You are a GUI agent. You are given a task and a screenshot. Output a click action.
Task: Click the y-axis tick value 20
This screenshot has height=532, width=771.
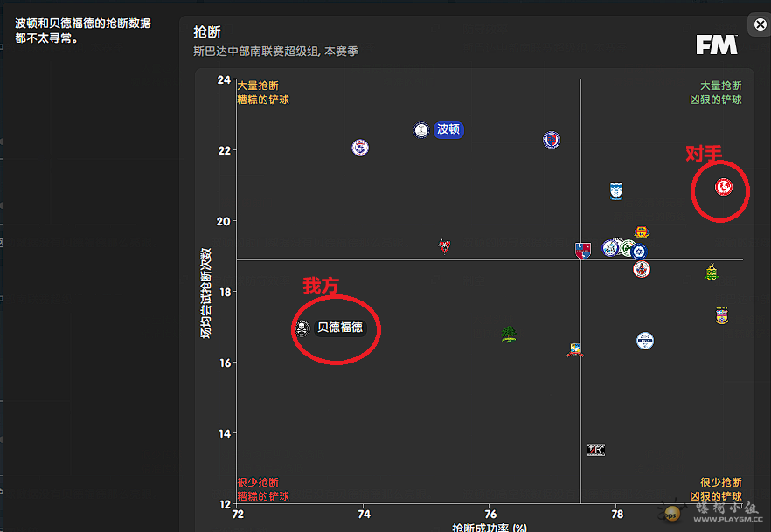click(224, 221)
